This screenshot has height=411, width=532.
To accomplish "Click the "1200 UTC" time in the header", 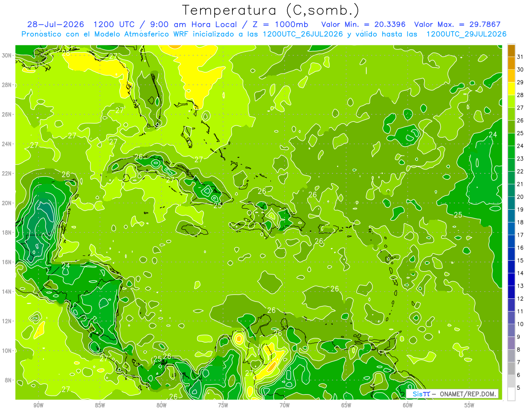I will point(113,24).
